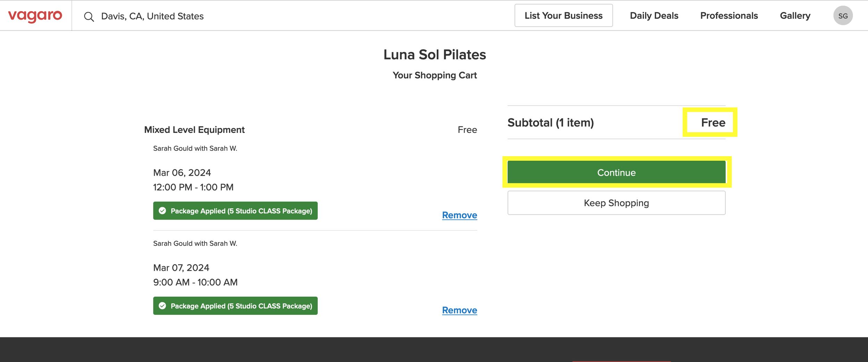Click the Luna Sol Pilates heading

point(434,55)
